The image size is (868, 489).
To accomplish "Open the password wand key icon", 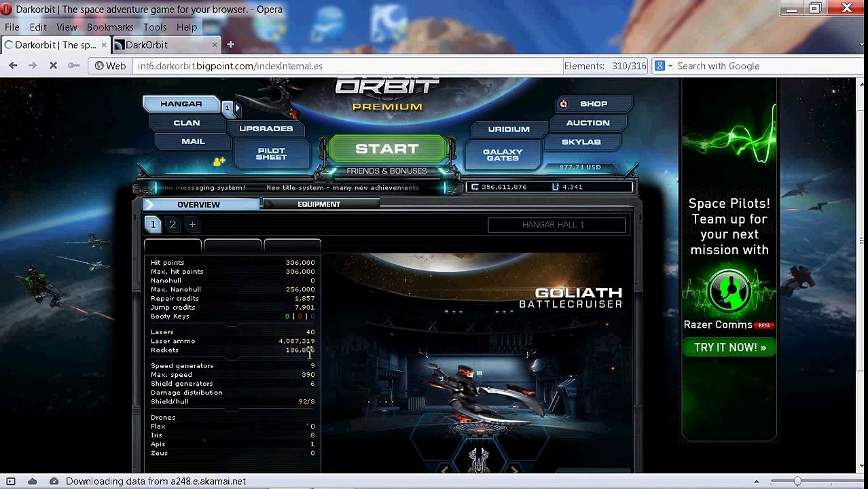I will point(73,66).
